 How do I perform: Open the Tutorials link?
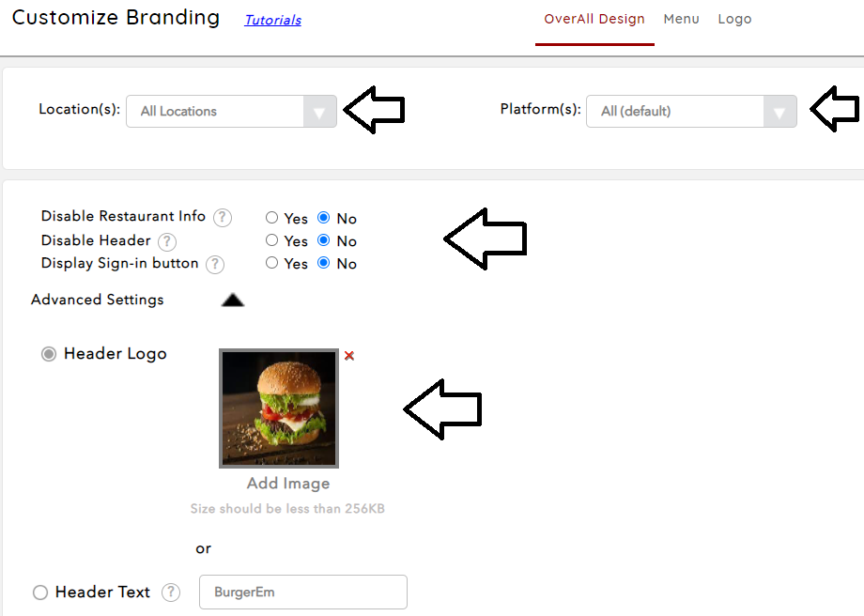coord(272,21)
